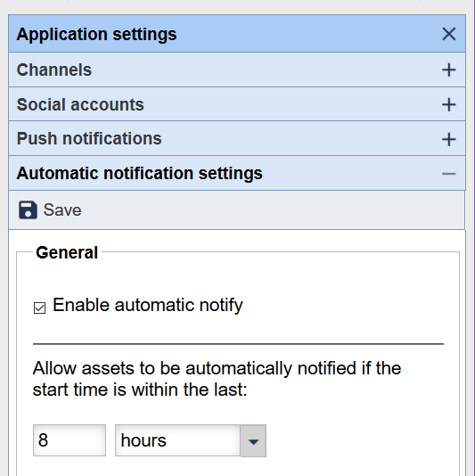
Task: Collapse Automatic notification settings using minus icon
Action: 449,174
